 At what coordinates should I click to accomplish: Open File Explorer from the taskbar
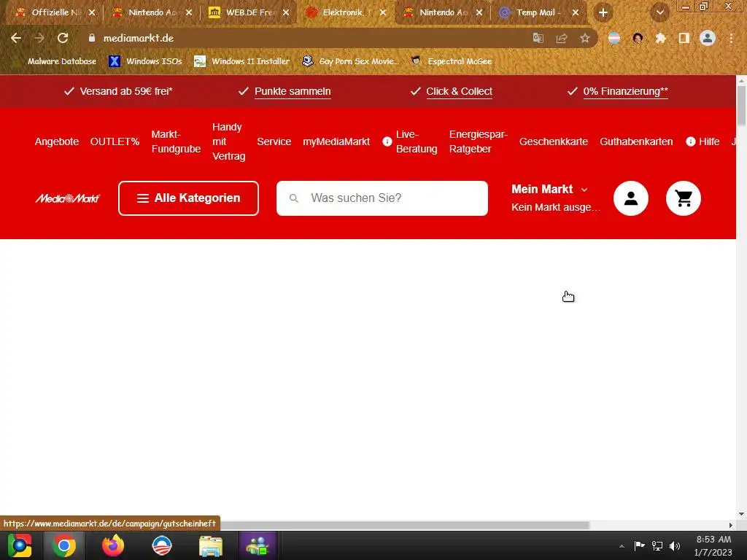211,545
